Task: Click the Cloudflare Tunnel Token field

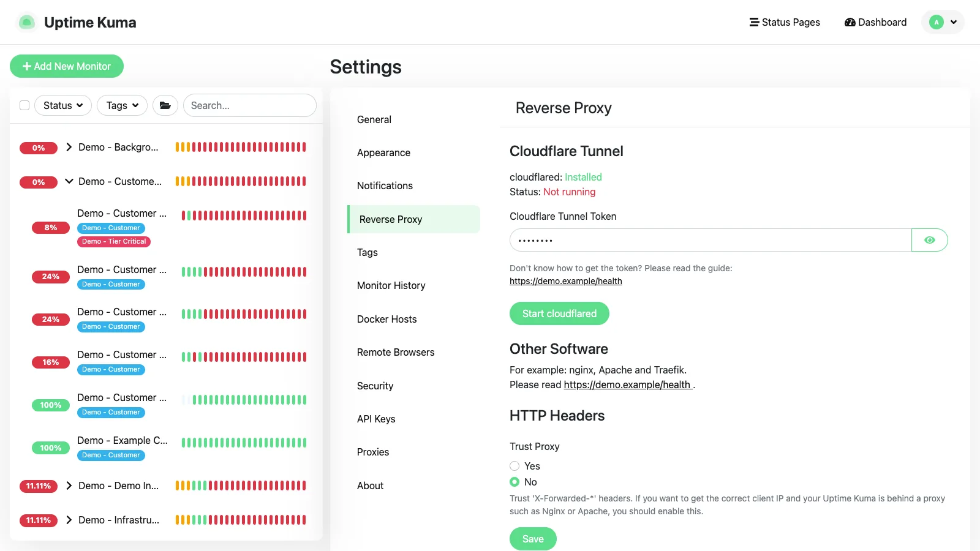Action: [x=710, y=240]
